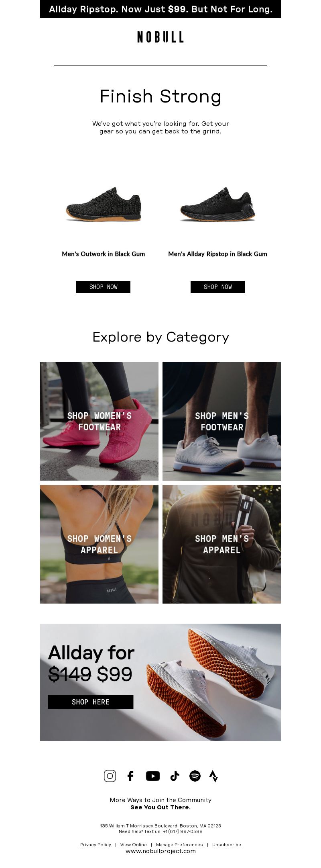Open the YouTube social icon

click(x=153, y=776)
